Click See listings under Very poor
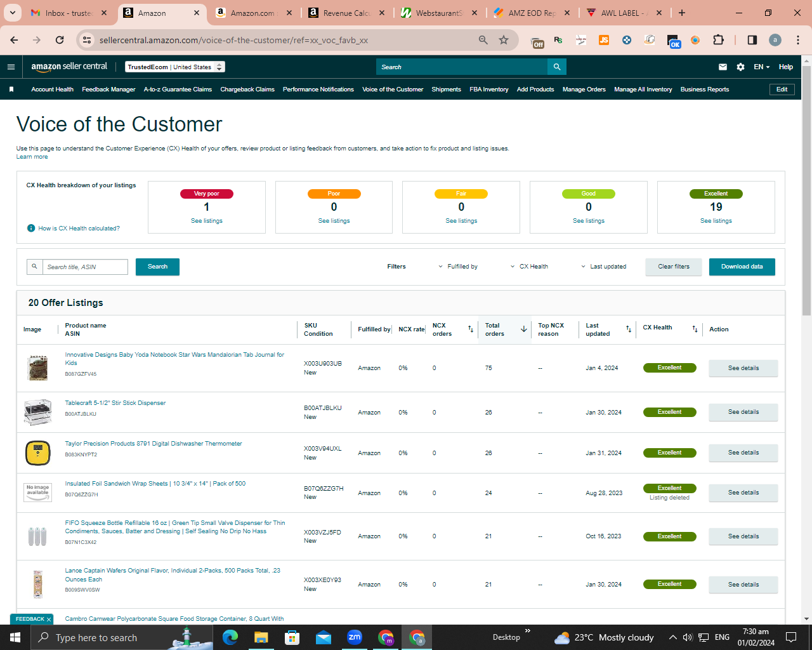Image resolution: width=812 pixels, height=650 pixels. 207,221
